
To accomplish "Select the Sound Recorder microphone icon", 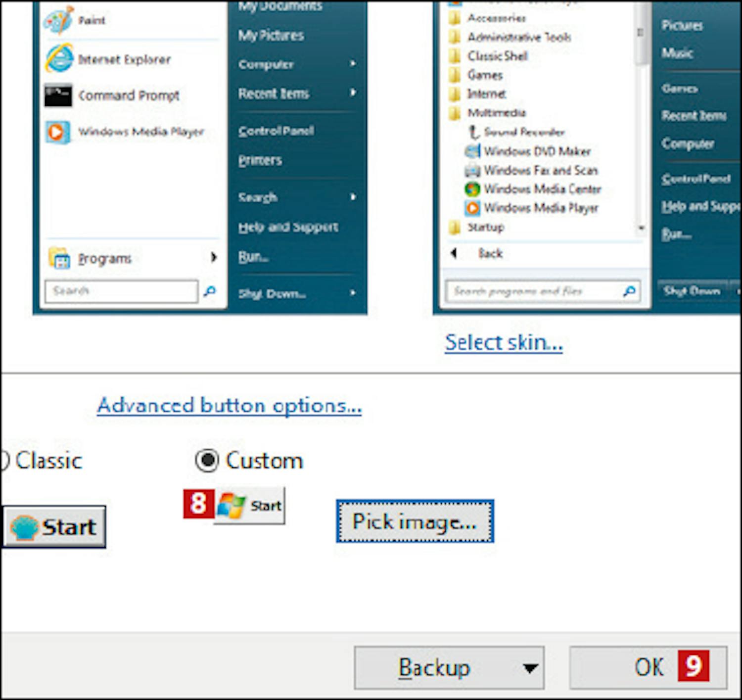I will pyautogui.click(x=473, y=132).
